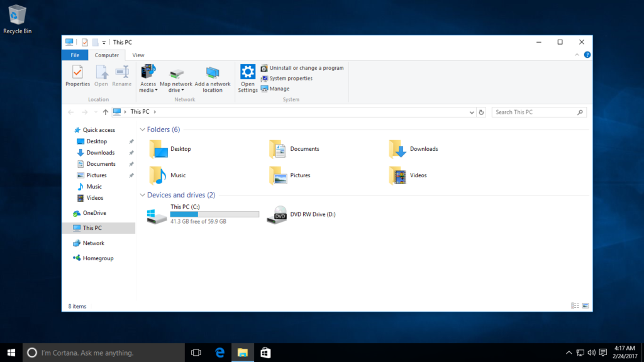Screen dimensions: 644x362
Task: Refresh the view with the refresh icon
Action: [x=481, y=111]
